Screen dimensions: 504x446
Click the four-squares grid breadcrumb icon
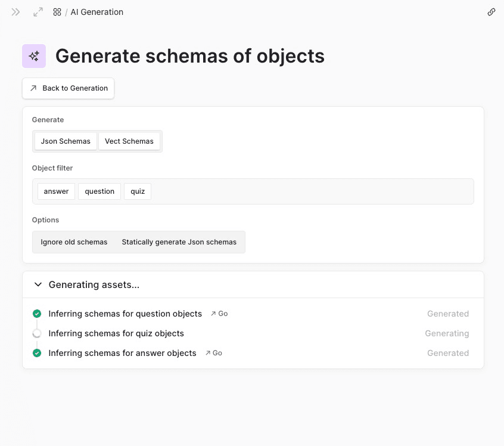click(x=57, y=12)
